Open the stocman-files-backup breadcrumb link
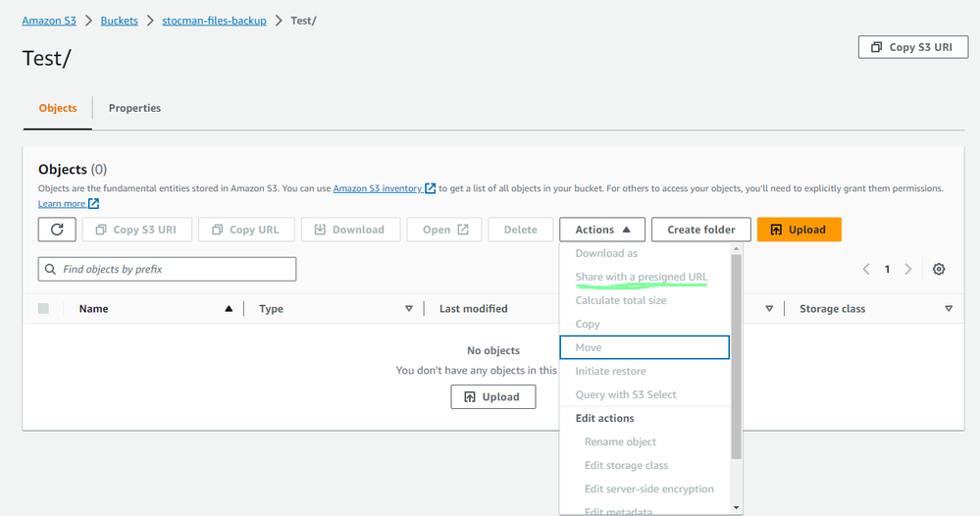980x516 pixels. tap(214, 21)
